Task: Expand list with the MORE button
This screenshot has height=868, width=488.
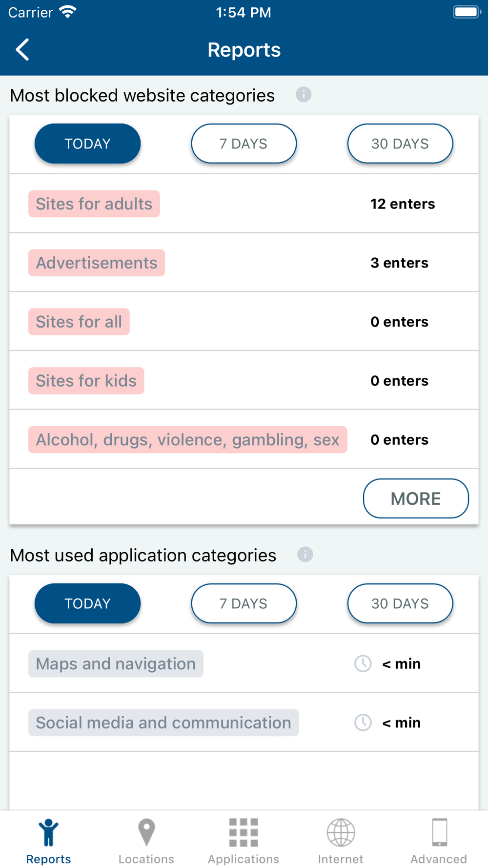Action: tap(416, 498)
